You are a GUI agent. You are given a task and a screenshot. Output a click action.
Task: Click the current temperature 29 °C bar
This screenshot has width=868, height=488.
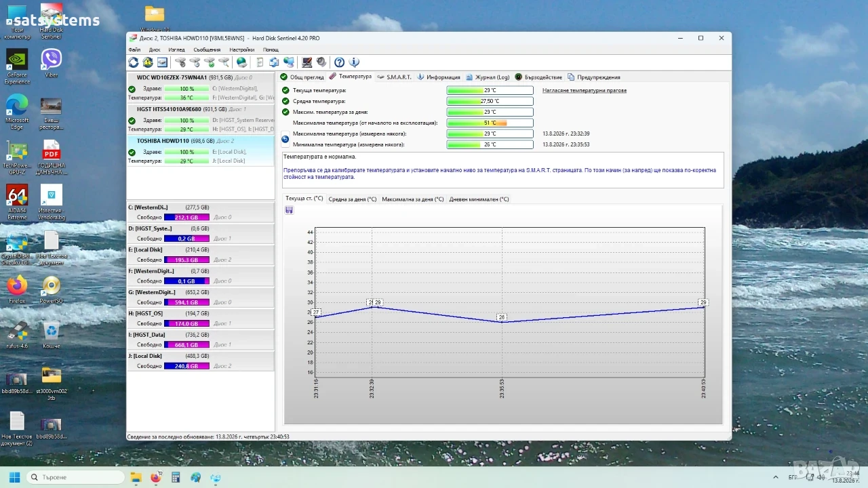(x=490, y=90)
